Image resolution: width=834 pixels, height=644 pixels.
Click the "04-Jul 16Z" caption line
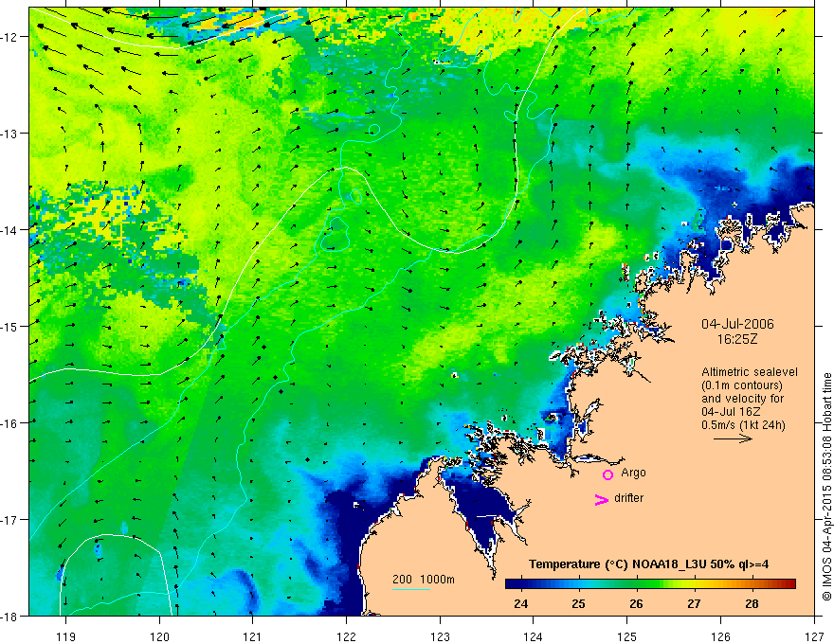coord(731,412)
